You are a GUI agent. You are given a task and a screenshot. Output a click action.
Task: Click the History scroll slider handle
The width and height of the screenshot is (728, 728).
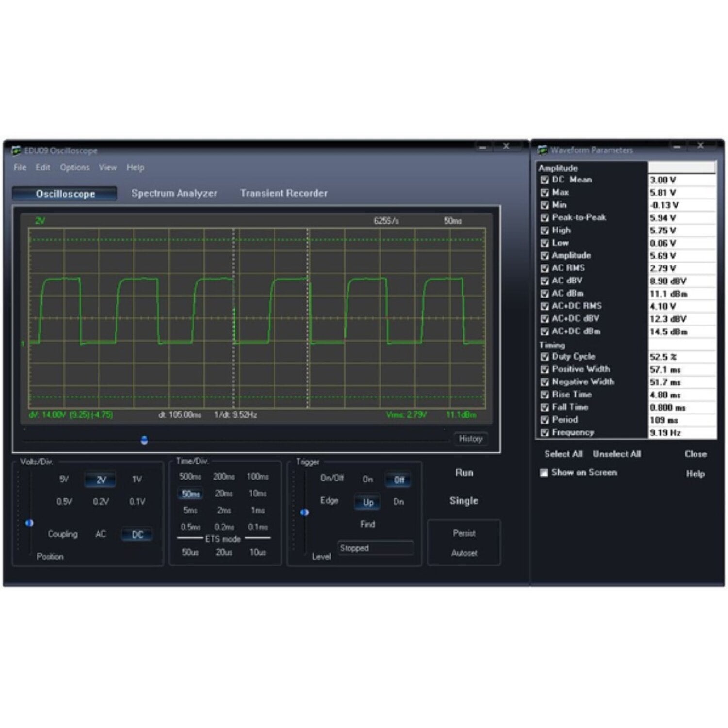(x=144, y=440)
